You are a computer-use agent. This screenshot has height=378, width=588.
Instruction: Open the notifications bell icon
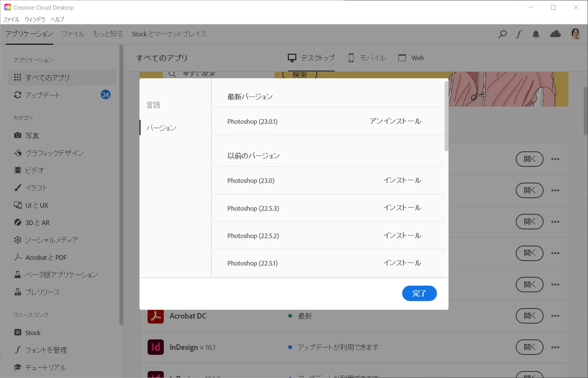coord(536,34)
